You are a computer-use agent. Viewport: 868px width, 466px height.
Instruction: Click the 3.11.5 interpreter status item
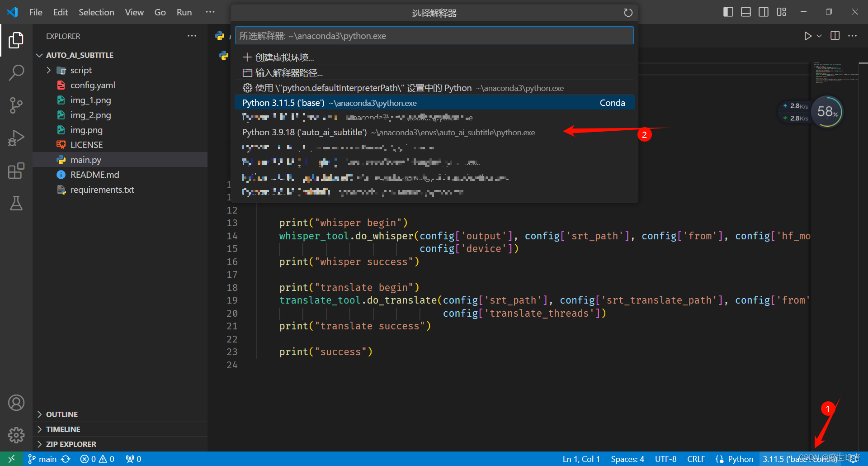(x=799, y=459)
